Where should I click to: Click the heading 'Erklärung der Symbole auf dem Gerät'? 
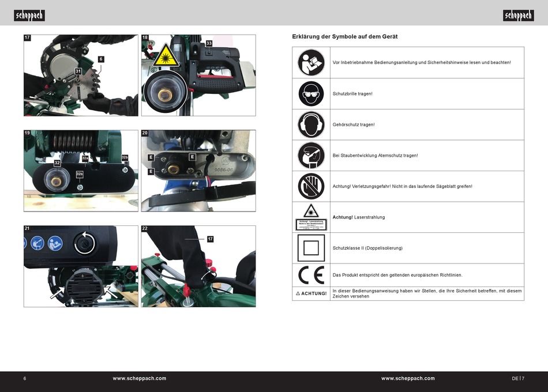tap(345, 37)
